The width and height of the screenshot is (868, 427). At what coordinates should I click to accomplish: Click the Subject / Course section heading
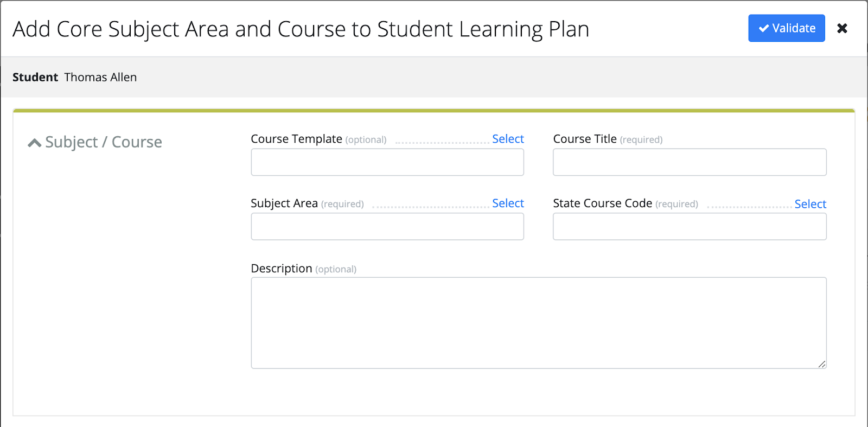click(103, 142)
